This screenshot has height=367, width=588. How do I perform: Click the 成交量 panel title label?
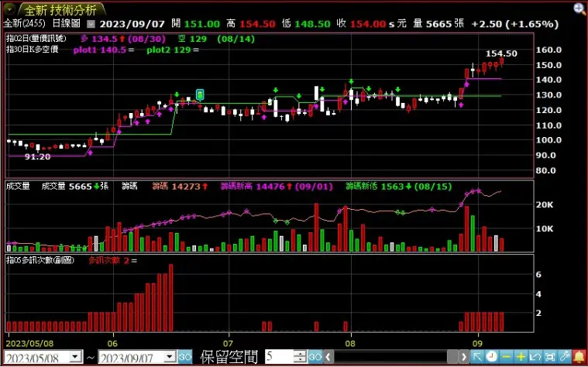click(18, 187)
